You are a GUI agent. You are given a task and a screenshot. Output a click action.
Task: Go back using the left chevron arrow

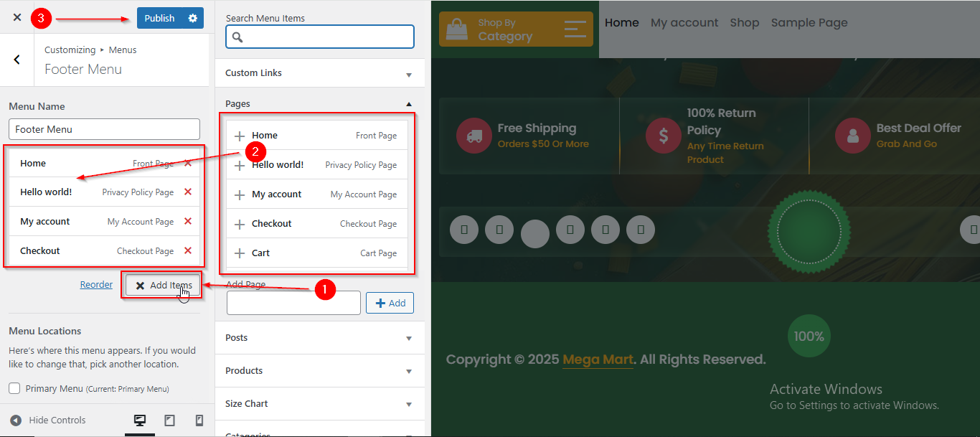[x=17, y=60]
